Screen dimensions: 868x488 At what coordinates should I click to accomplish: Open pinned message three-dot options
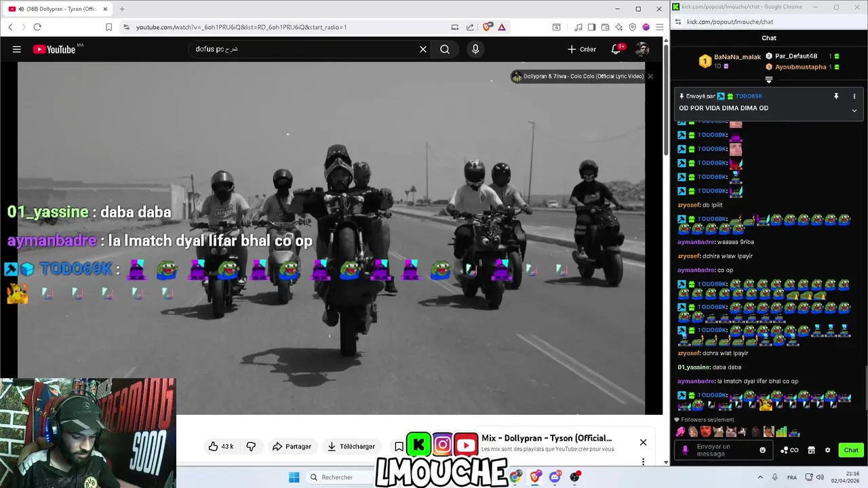854,96
